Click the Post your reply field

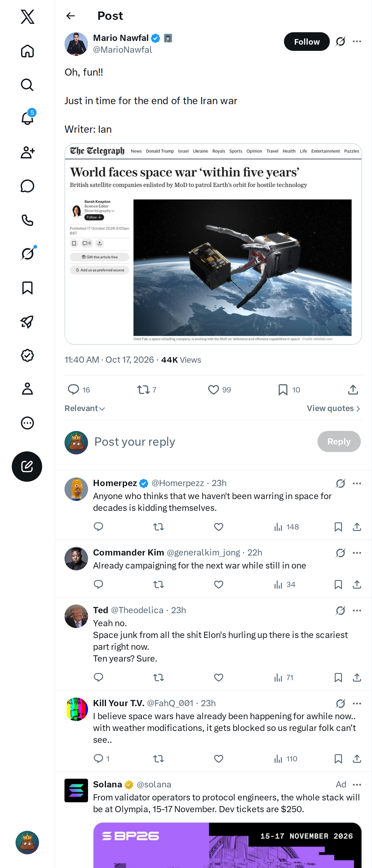(x=202, y=441)
